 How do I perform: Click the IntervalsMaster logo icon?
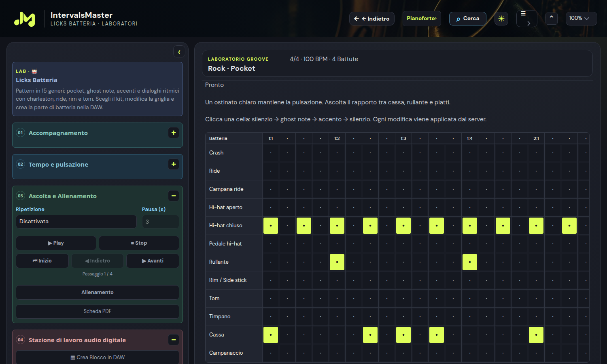pos(25,19)
